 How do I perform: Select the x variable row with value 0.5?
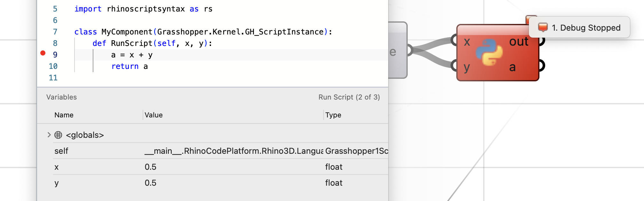click(x=221, y=167)
